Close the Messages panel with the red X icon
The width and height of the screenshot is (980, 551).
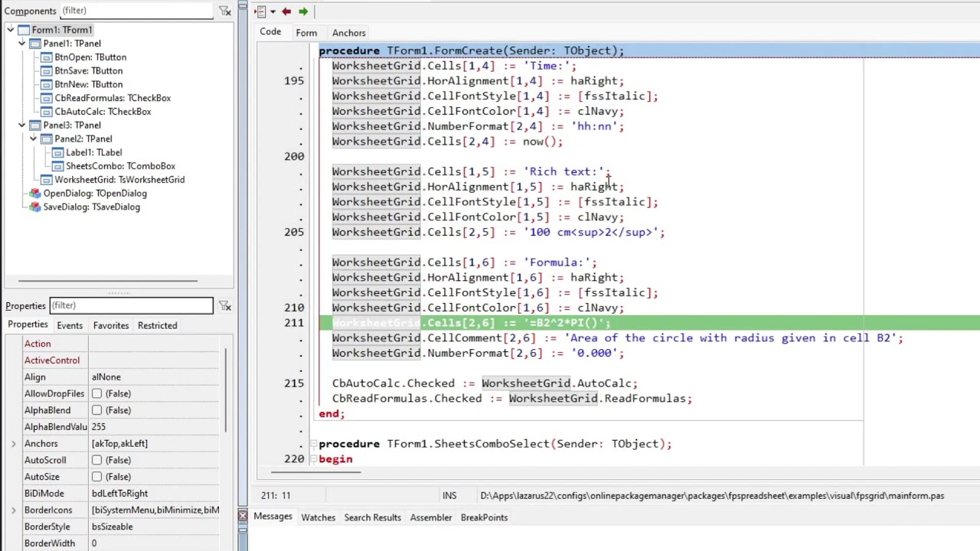(x=243, y=516)
